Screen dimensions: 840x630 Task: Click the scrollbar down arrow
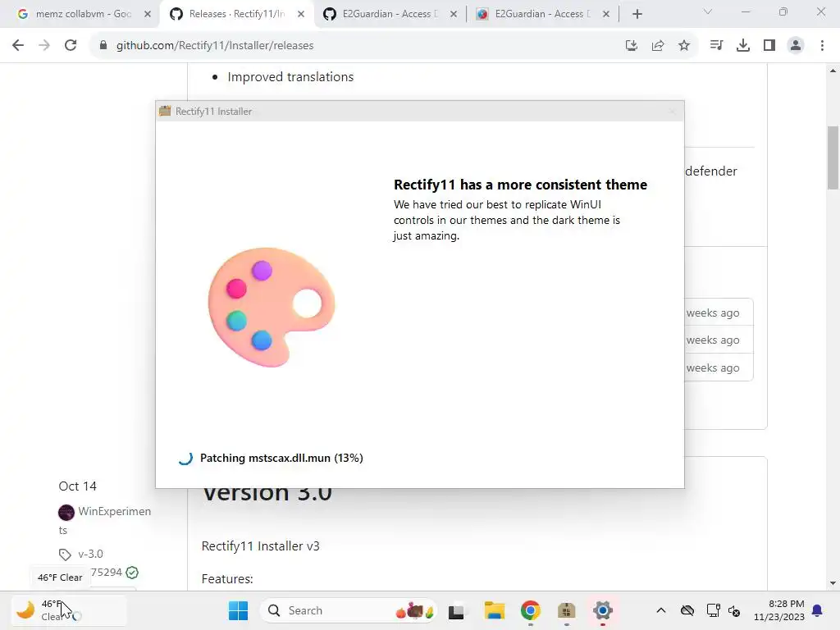(x=833, y=583)
